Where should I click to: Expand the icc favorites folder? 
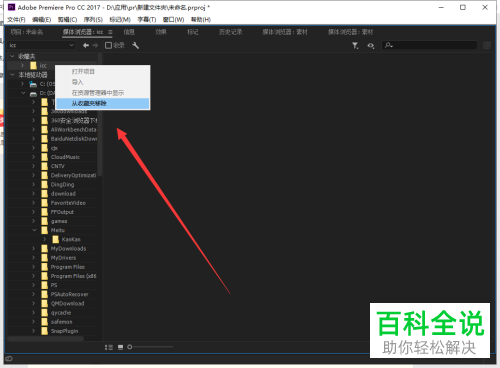tap(22, 65)
